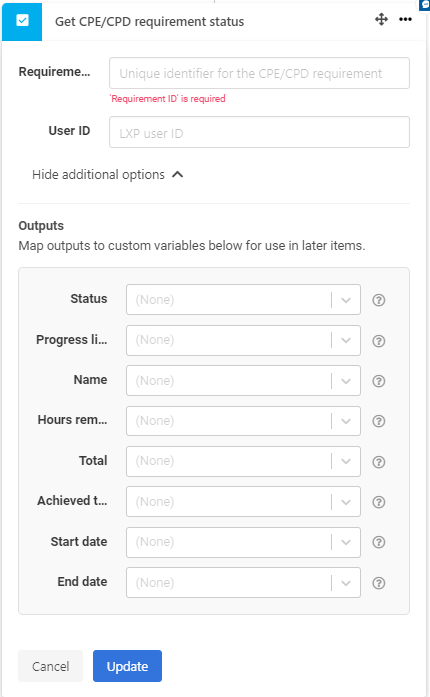
Task: Open the Status variable dropdown
Action: (x=243, y=300)
